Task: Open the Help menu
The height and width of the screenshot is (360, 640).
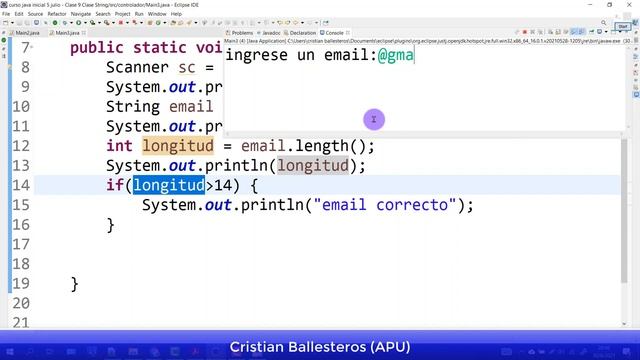Action: point(176,14)
